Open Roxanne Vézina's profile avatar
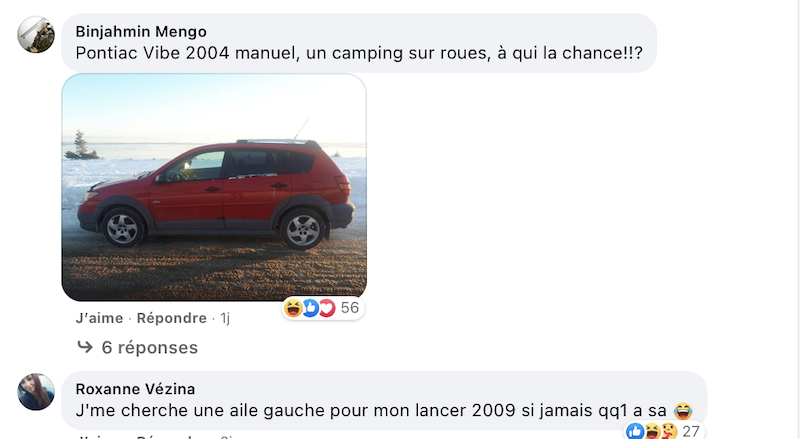The height and width of the screenshot is (439, 800). (36, 392)
